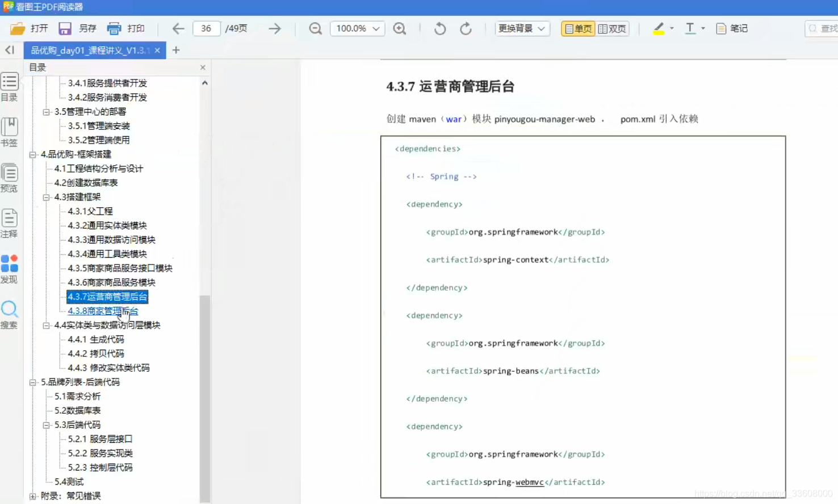Collapse the 4.4实体类与数据访问层模块 node
This screenshot has width=838, height=504.
coord(47,325)
